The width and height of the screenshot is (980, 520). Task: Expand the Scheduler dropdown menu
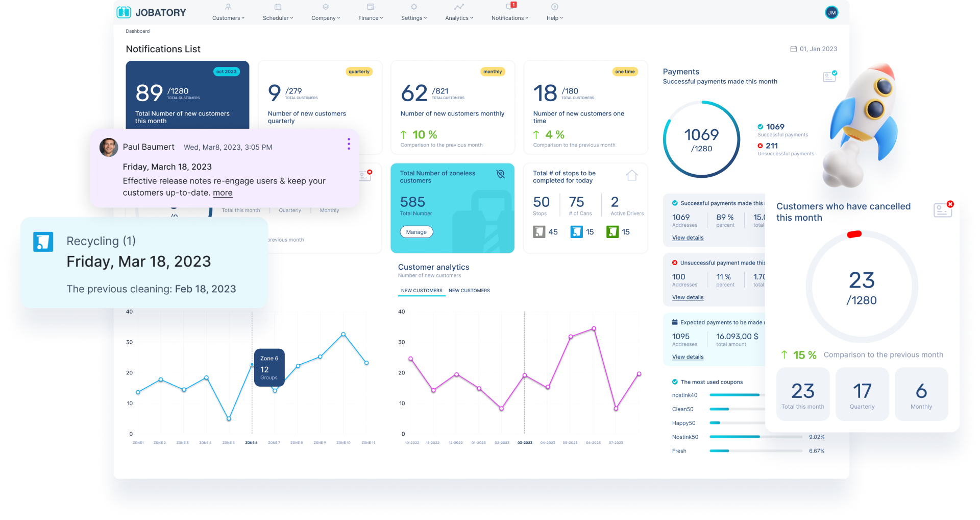(278, 18)
